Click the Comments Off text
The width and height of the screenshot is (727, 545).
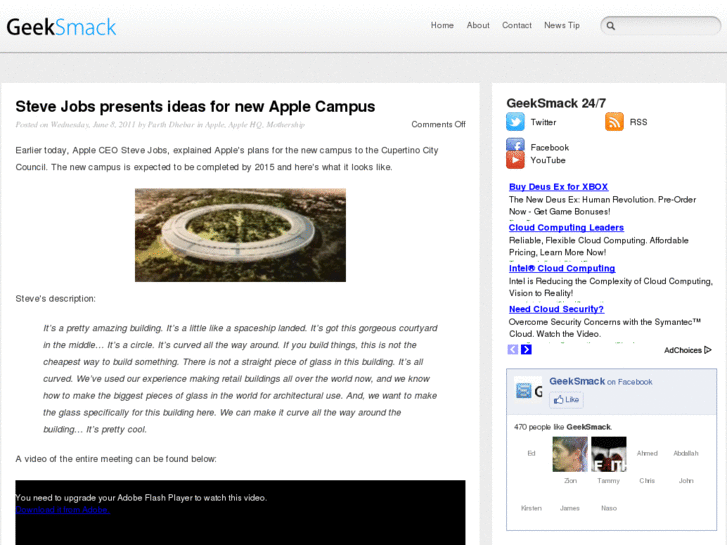pos(438,124)
